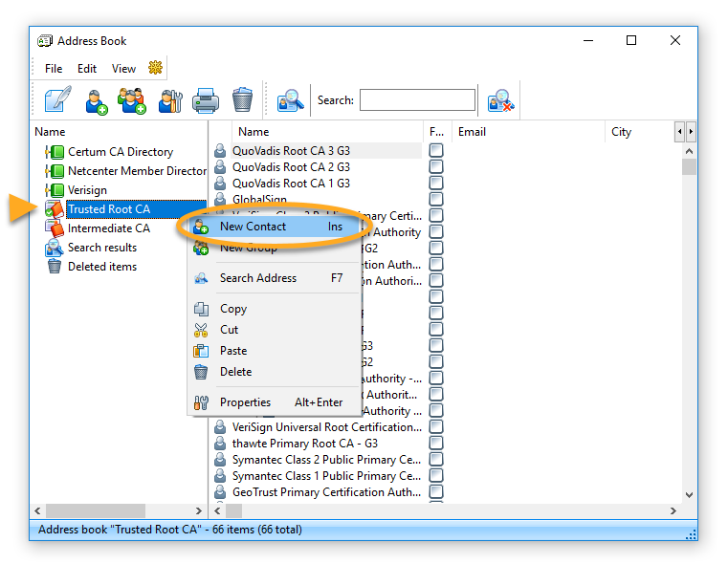Click contact list vertical scrollbar up arrow

click(689, 151)
